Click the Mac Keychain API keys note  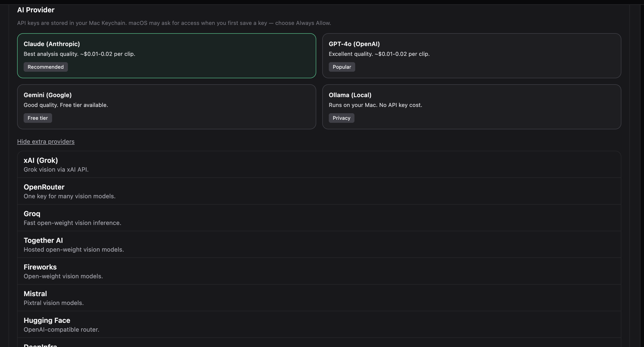(x=174, y=23)
